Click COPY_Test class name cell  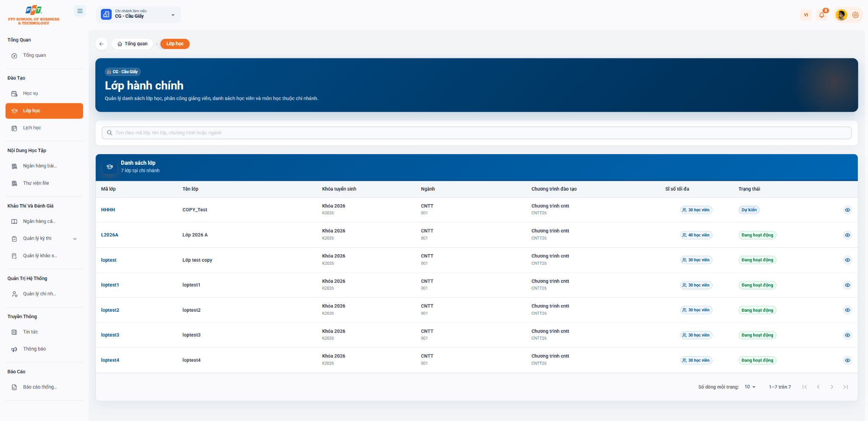coord(195,210)
